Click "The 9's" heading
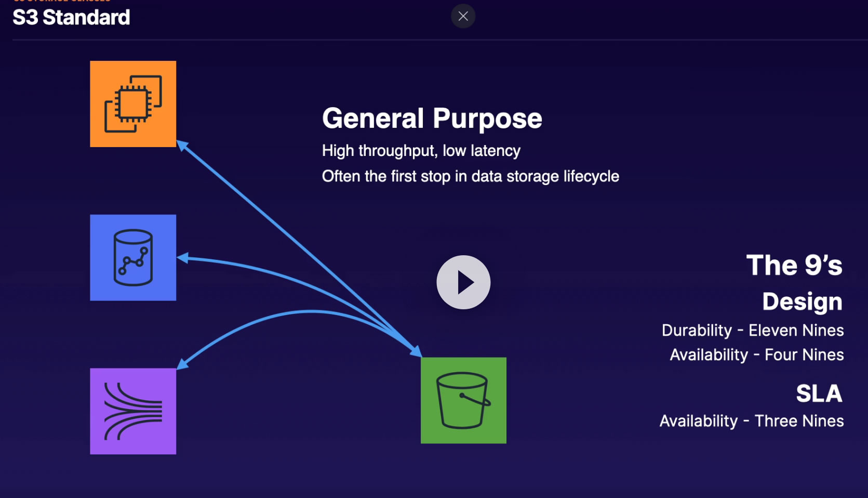The width and height of the screenshot is (868, 498). [794, 265]
